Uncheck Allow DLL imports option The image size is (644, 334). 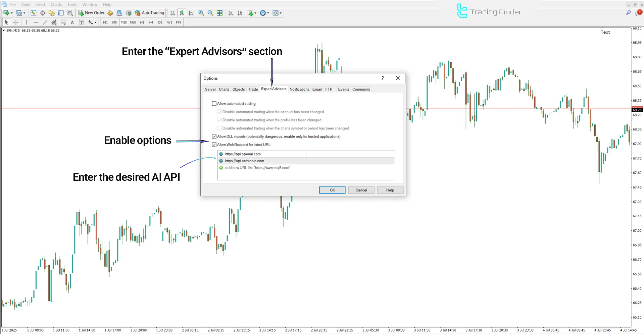coord(214,136)
